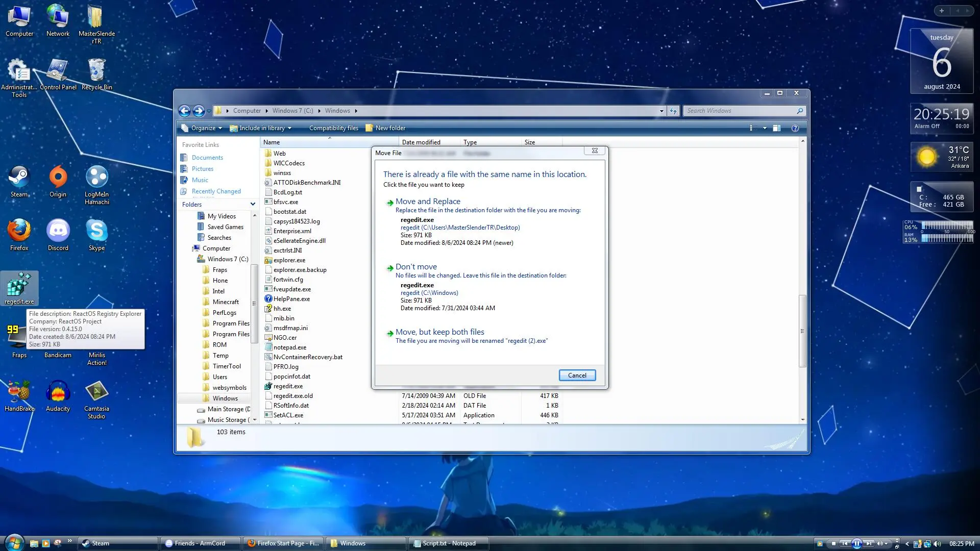The height and width of the screenshot is (551, 980).
Task: Open Origin desktop icon
Action: coord(58,182)
